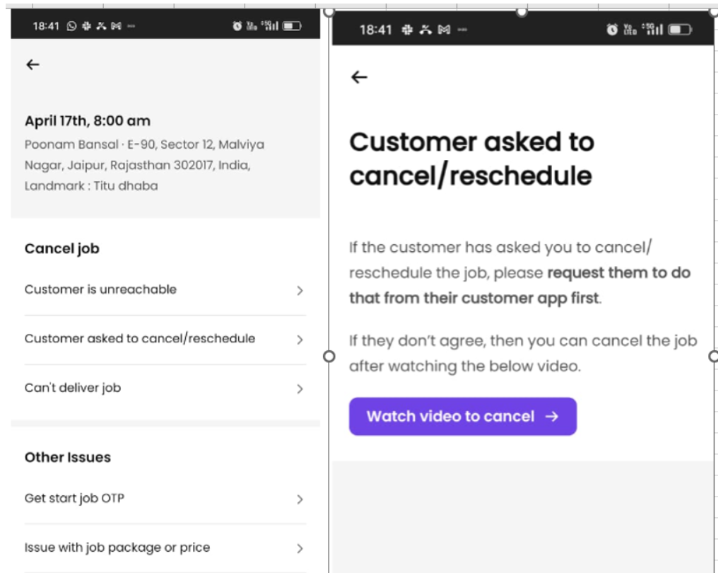The width and height of the screenshot is (728, 573).
Task: Open chevron beside 'Get start job OTP'
Action: point(300,499)
